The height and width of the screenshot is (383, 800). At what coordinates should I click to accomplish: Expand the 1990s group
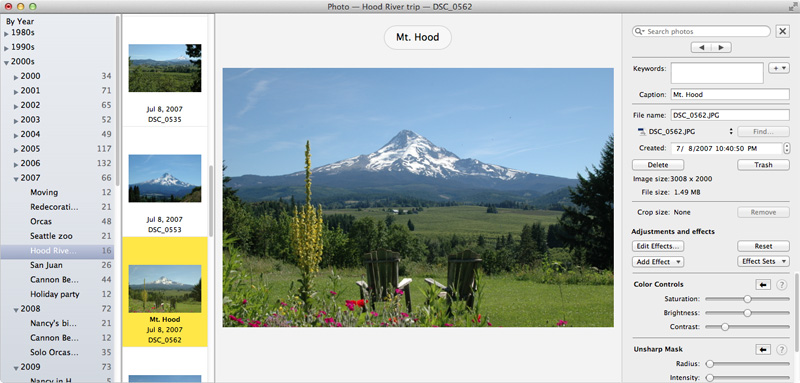(x=6, y=48)
